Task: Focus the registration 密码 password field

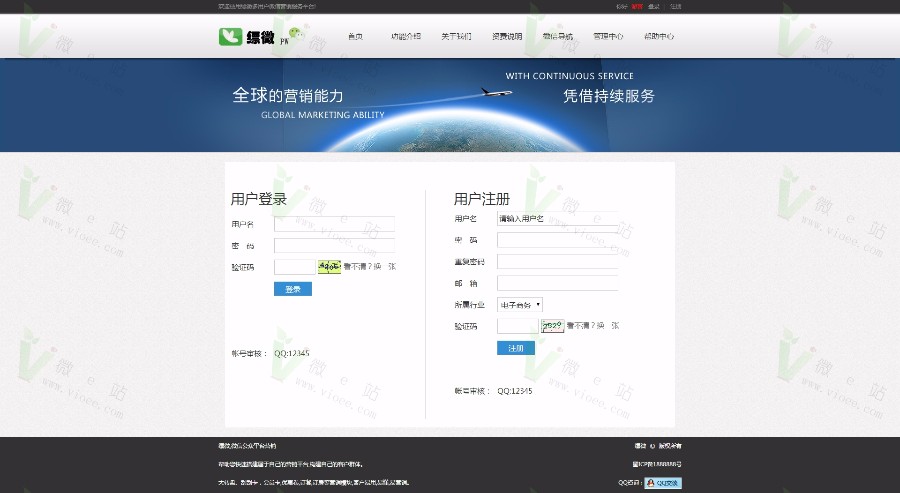Action: (557, 240)
